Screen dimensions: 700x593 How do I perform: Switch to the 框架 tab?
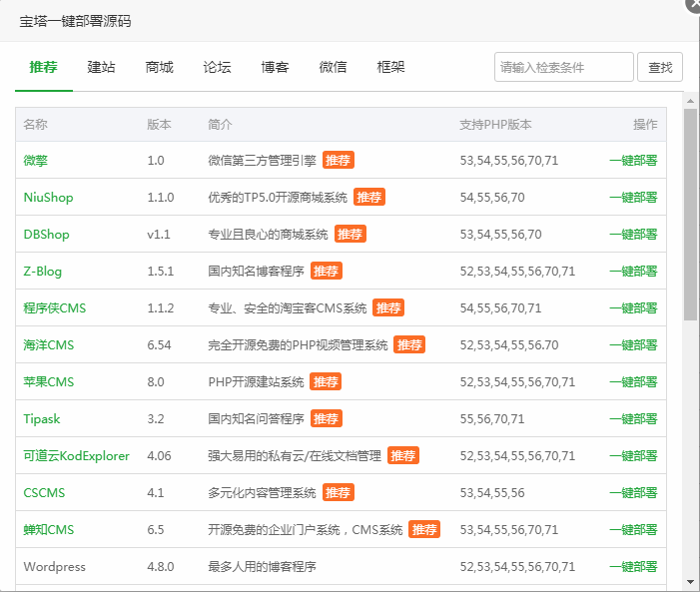click(390, 67)
